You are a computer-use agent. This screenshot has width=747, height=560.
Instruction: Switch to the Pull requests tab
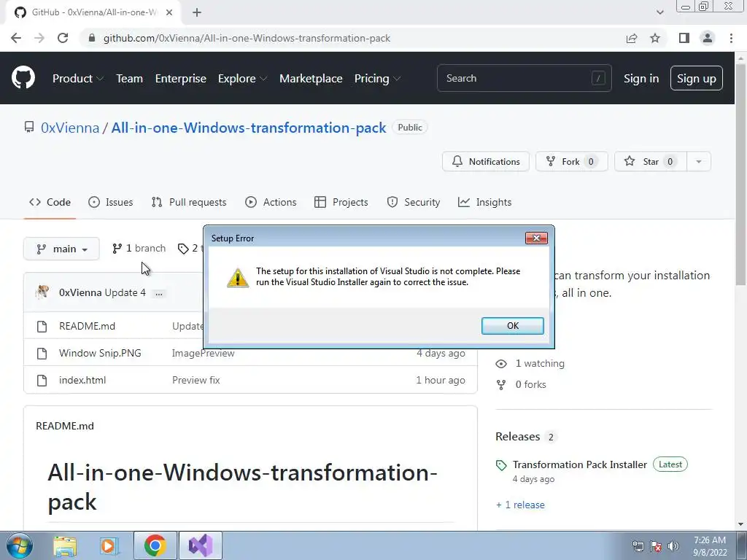(x=189, y=203)
